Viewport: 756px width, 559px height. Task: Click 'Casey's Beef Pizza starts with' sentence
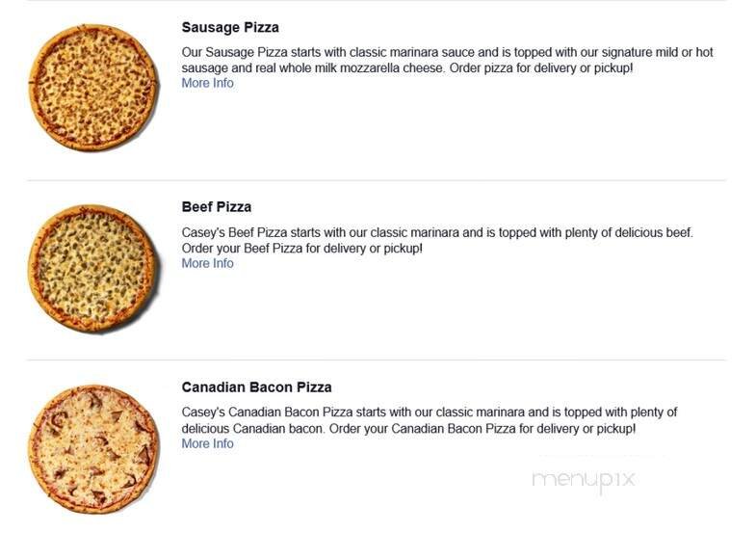click(x=289, y=233)
